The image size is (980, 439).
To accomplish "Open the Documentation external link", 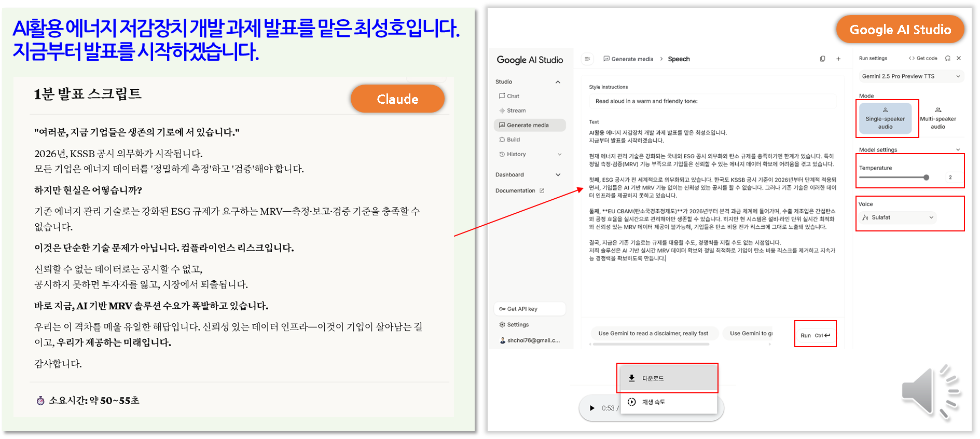I will (x=519, y=191).
